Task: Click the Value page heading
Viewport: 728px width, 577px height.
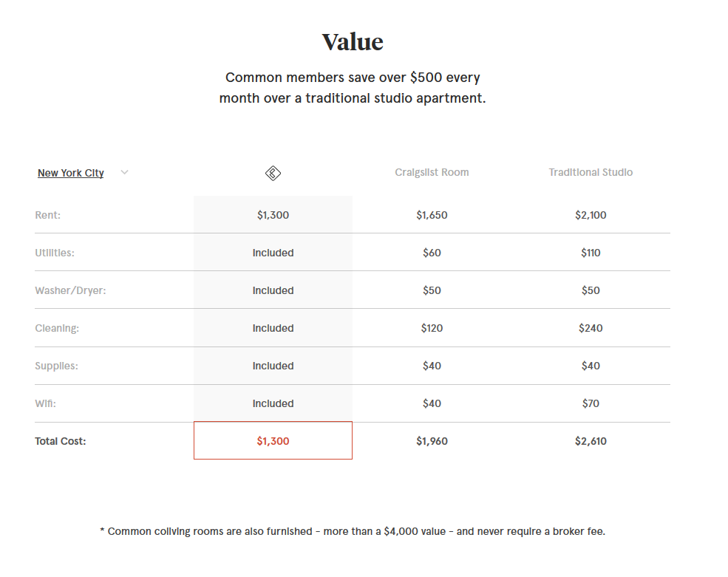Action: pyautogui.click(x=353, y=42)
